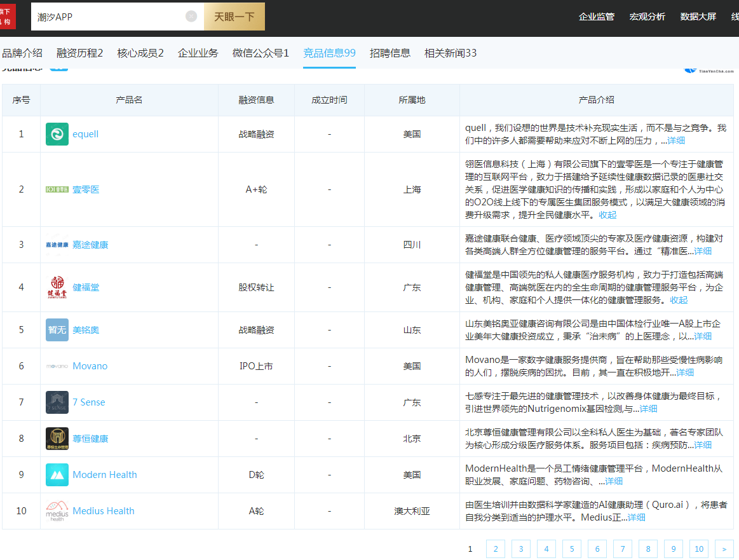The height and width of the screenshot is (560, 739).
Task: Open the 尊恒健康 product link
Action: point(90,439)
